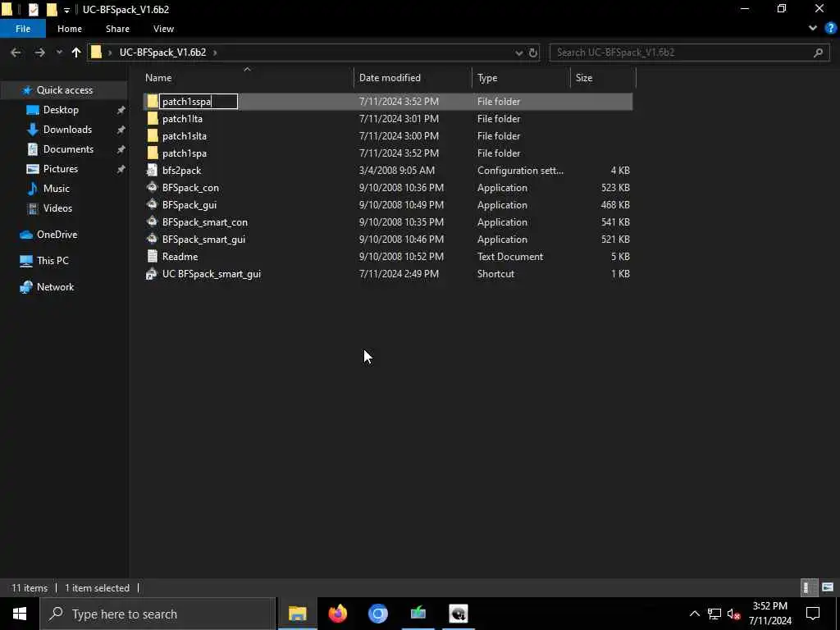Select the patch1slta folder icon

(153, 135)
